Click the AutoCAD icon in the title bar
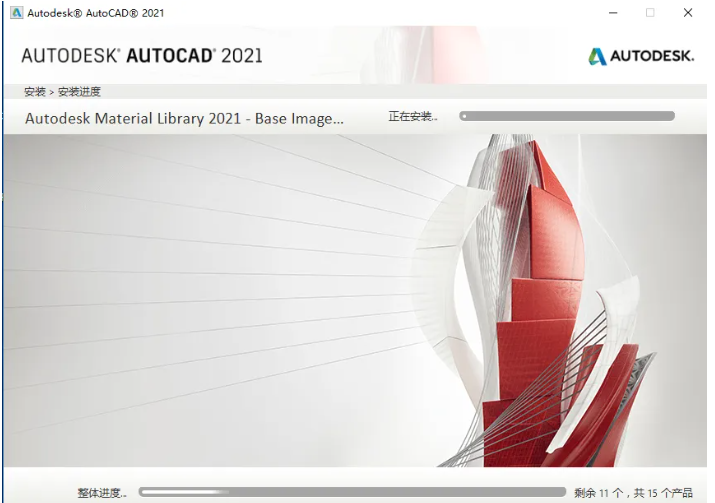 click(16, 13)
